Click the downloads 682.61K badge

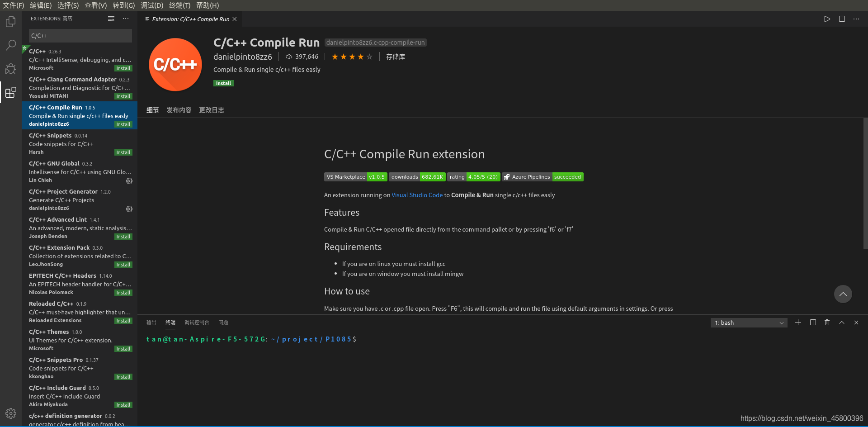(417, 177)
